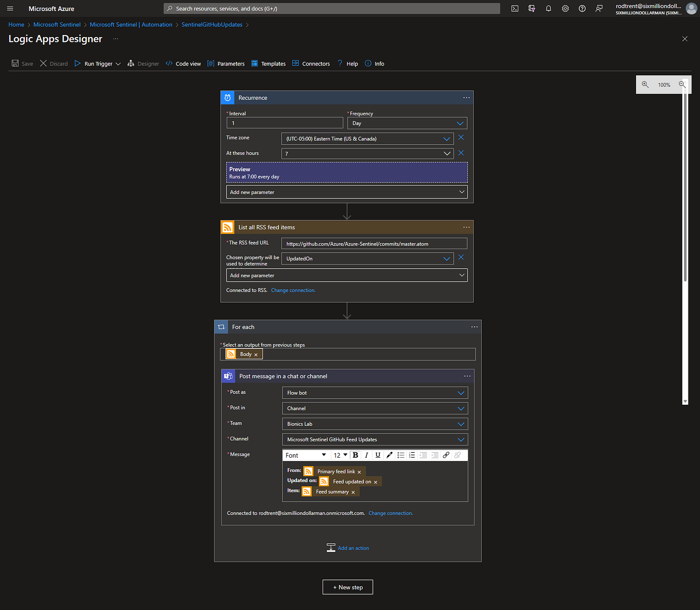Open Connectors from the toolbar
This screenshot has width=700, height=610.
[x=311, y=63]
